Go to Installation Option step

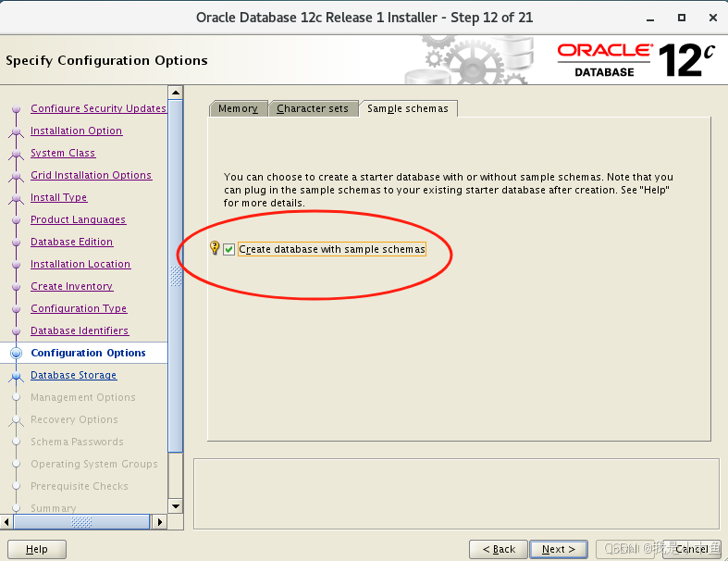point(76,131)
